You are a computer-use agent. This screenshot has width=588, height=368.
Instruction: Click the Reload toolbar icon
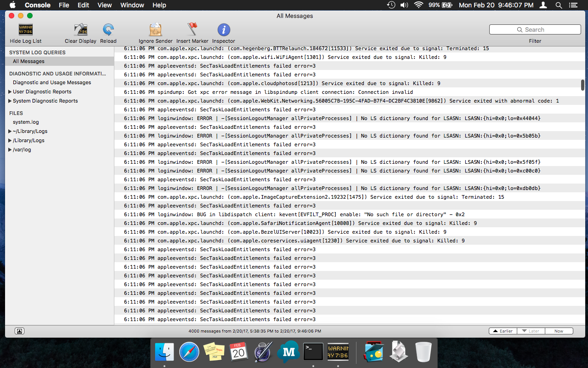108,30
